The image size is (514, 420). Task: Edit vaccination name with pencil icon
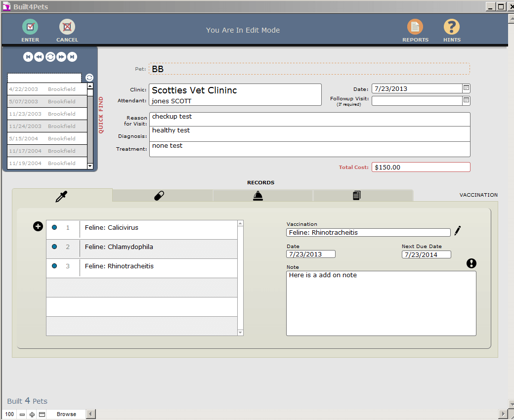[458, 231]
